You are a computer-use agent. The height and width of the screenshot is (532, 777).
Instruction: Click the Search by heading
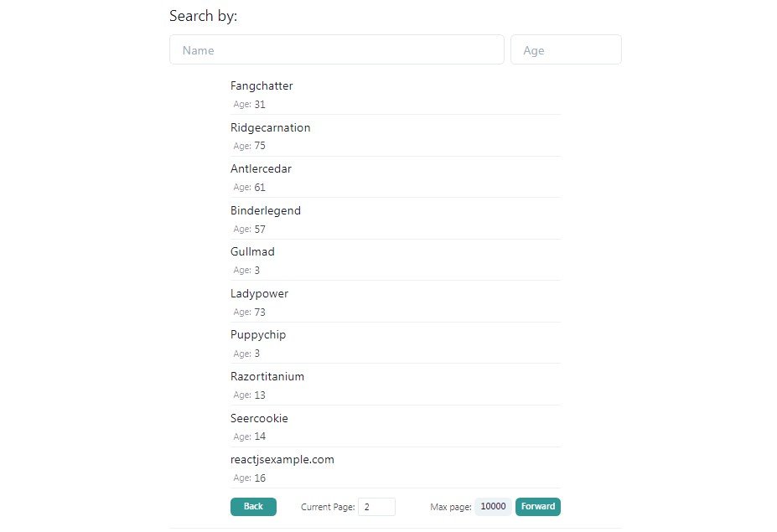click(203, 15)
